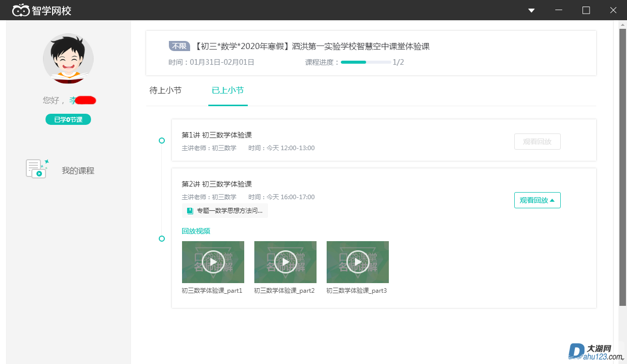The height and width of the screenshot is (364, 627).
Task: Click the 初三数学体验课_part1 caption text
Action: 212,291
